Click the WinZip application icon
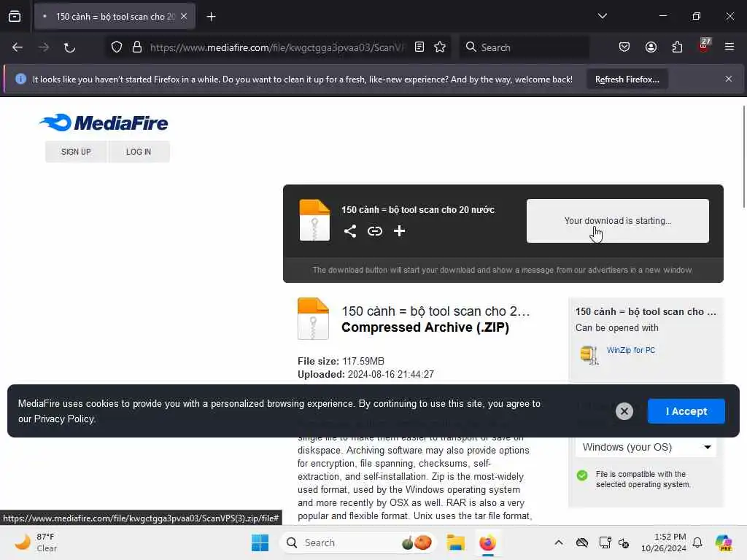Screen dimensions: 747x560 click(x=589, y=355)
